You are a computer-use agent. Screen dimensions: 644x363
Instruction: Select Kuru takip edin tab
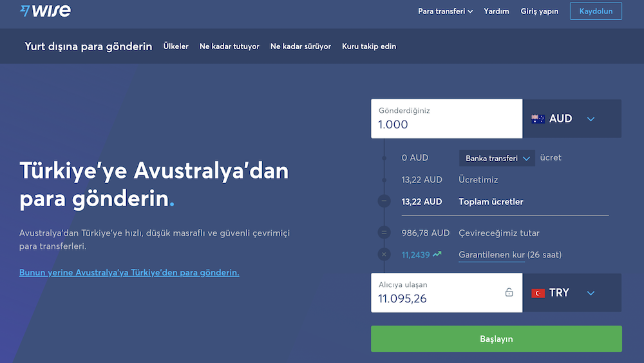click(369, 46)
